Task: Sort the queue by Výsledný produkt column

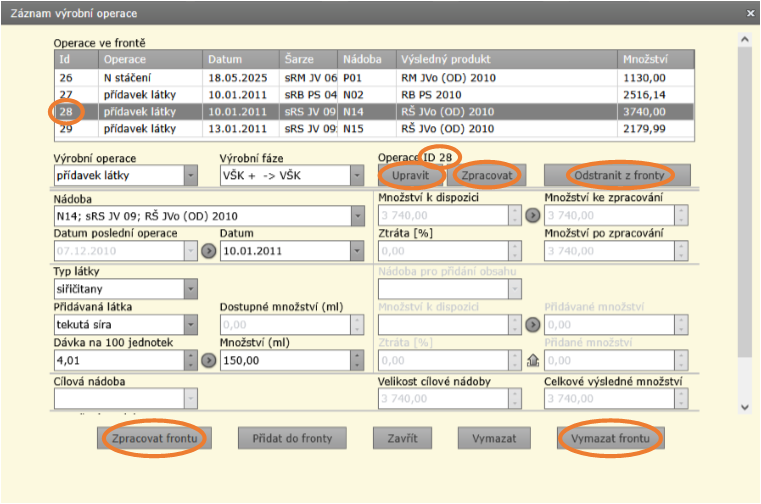Action: coord(505,59)
